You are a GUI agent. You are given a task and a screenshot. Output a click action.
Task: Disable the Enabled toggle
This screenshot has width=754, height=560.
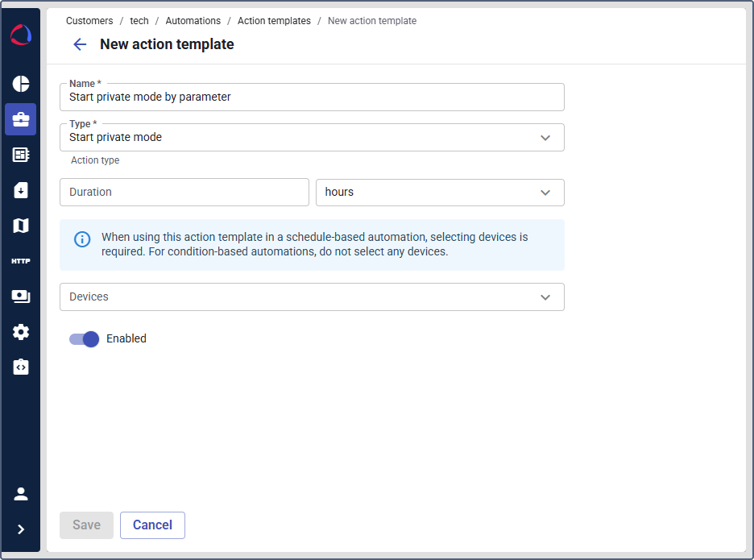tap(83, 339)
